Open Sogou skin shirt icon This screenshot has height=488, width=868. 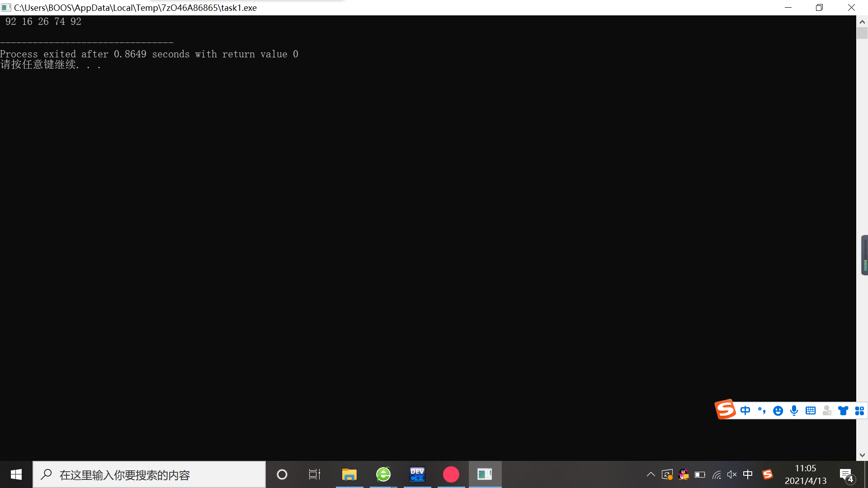click(843, 410)
